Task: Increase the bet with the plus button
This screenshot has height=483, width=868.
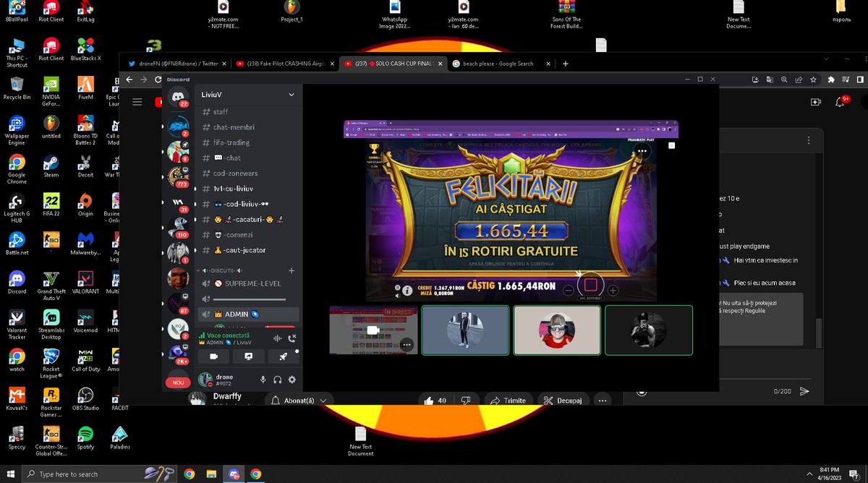Action: tap(613, 291)
